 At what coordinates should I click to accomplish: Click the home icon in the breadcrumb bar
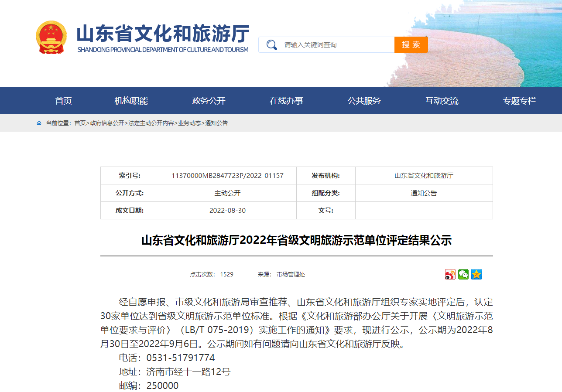point(39,123)
